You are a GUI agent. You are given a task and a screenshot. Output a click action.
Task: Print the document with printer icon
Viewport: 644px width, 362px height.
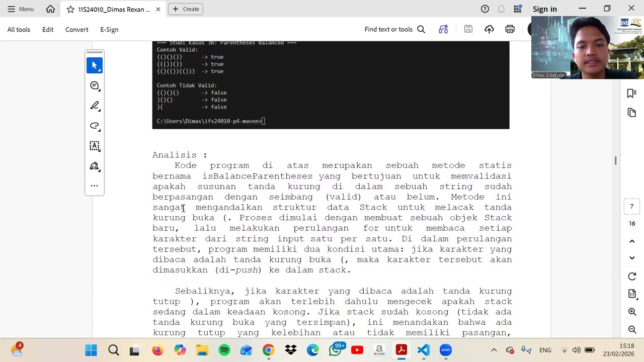(510, 30)
